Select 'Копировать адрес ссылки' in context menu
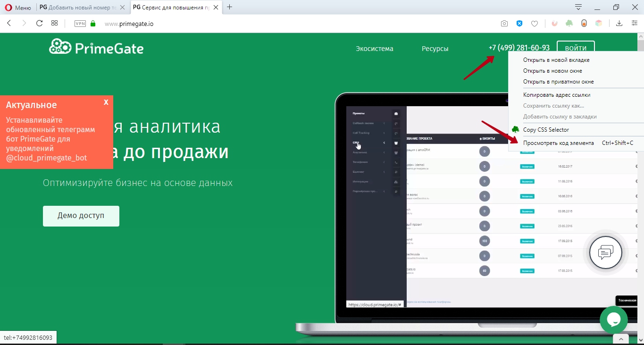The height and width of the screenshot is (345, 644). pos(557,95)
